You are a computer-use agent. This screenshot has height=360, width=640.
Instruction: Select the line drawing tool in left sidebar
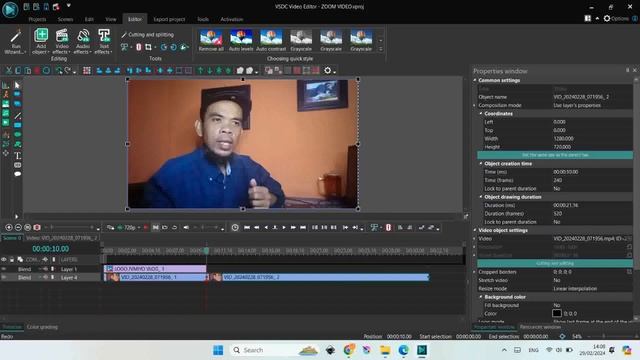18,116
